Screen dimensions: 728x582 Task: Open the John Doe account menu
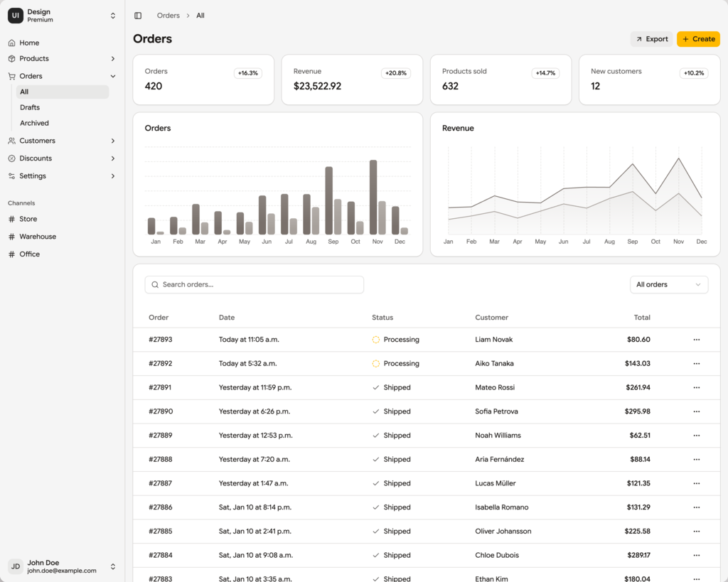(112, 566)
